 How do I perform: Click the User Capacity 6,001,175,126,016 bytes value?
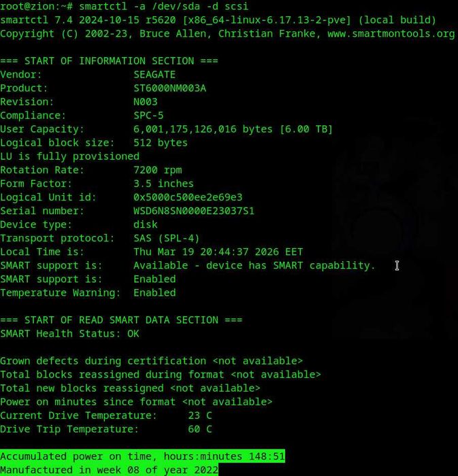pos(233,129)
